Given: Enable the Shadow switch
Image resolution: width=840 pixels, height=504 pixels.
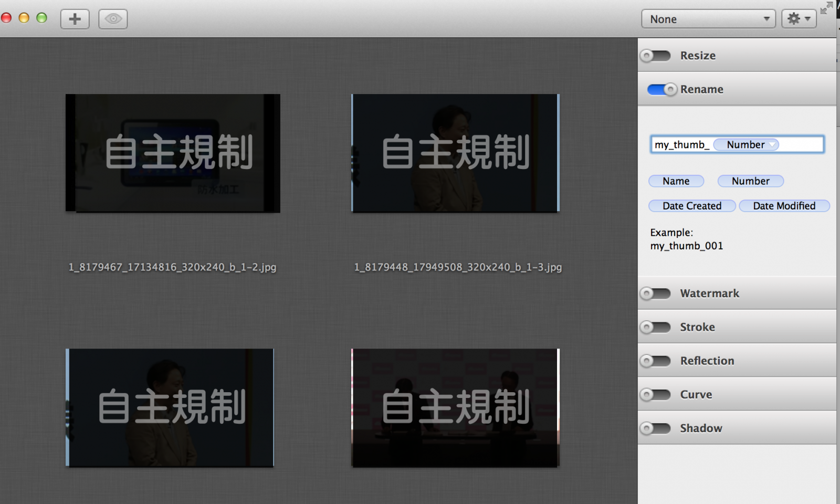Looking at the screenshot, I should point(655,428).
